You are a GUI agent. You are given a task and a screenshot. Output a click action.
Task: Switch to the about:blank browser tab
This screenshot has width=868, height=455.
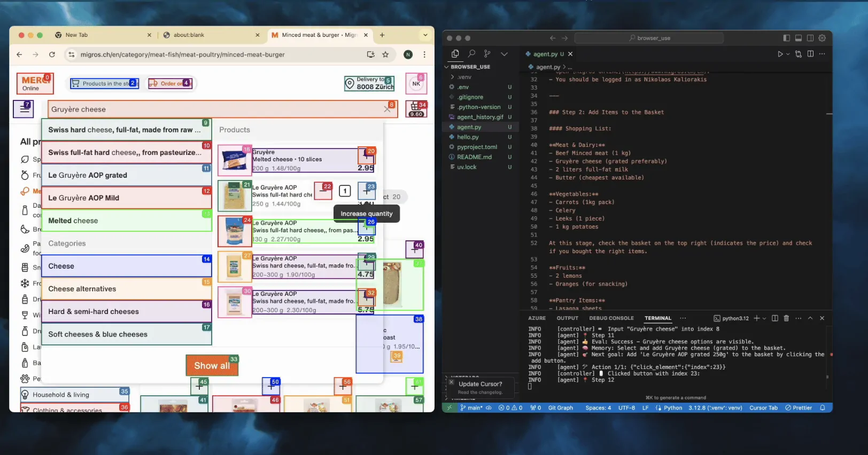click(x=211, y=35)
